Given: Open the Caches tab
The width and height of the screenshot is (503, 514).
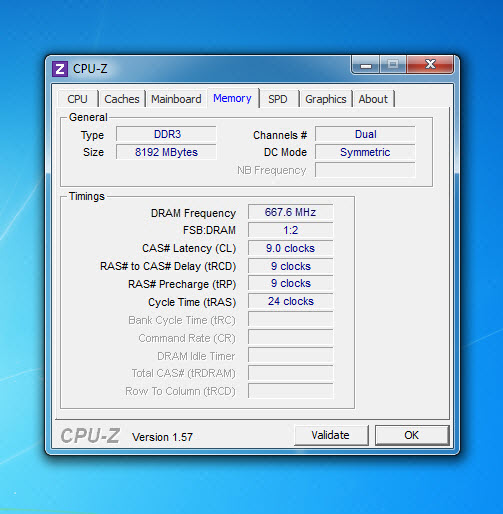Looking at the screenshot, I should [x=122, y=99].
